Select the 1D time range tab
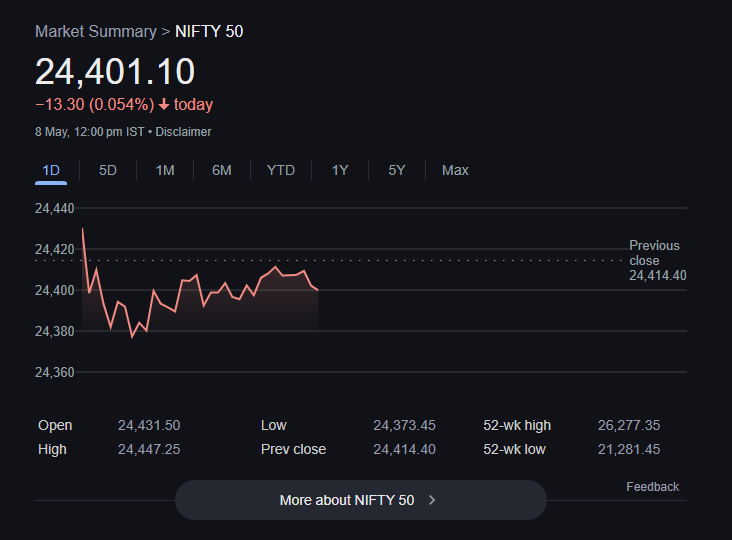 (x=51, y=170)
